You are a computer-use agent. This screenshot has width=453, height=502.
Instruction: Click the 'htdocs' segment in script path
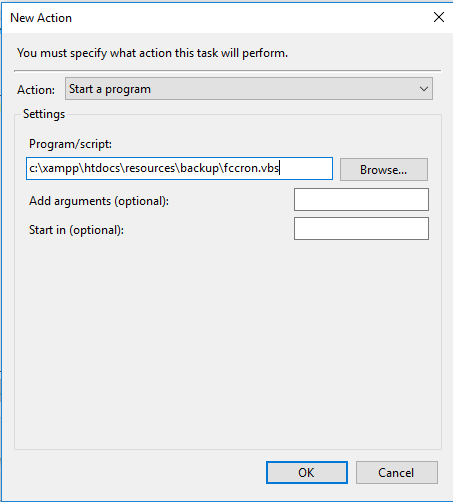(x=103, y=168)
